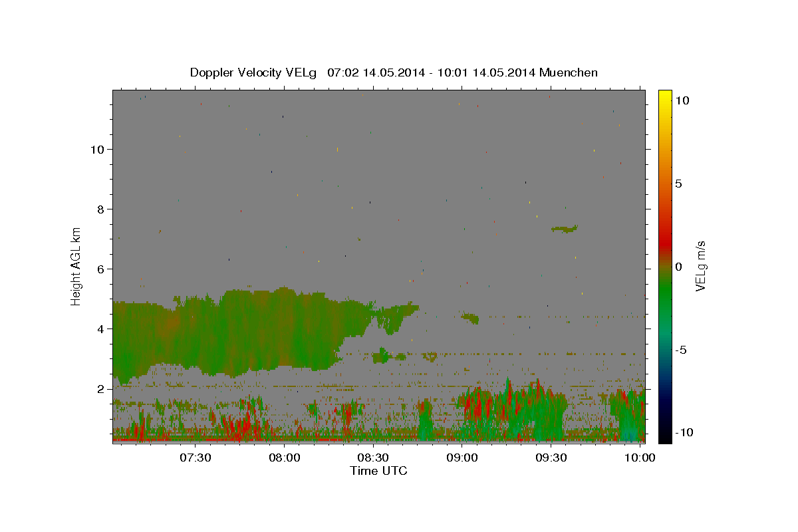Click the 10:00 time tick label
798x532 pixels.
[640, 458]
